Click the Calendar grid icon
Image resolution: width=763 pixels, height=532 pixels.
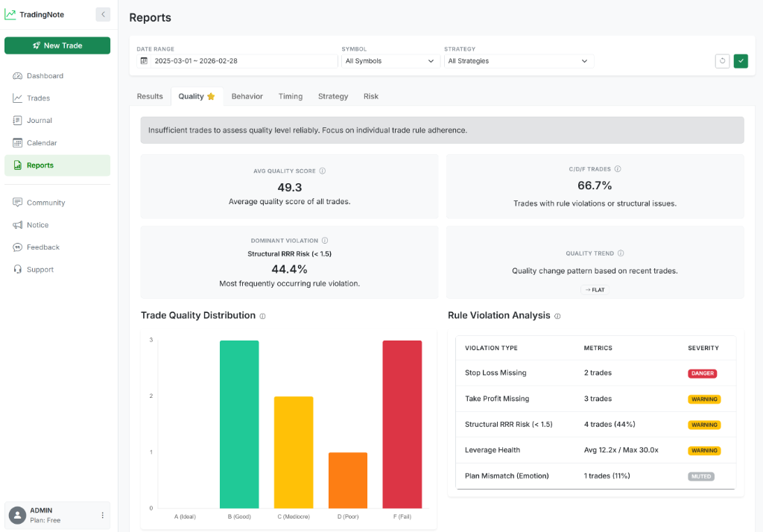click(x=18, y=143)
